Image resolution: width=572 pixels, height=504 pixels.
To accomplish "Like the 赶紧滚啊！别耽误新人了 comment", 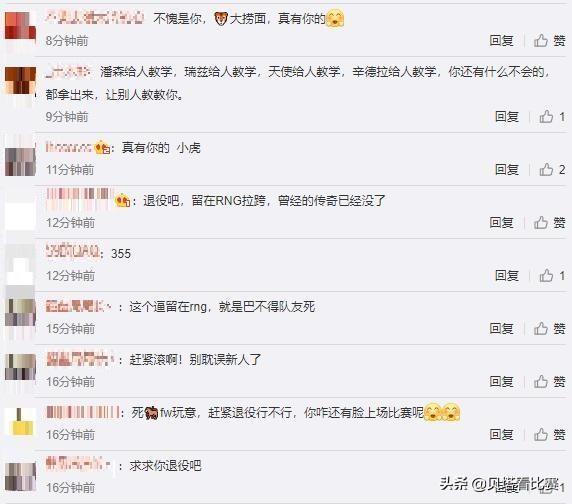I will pos(549,382).
